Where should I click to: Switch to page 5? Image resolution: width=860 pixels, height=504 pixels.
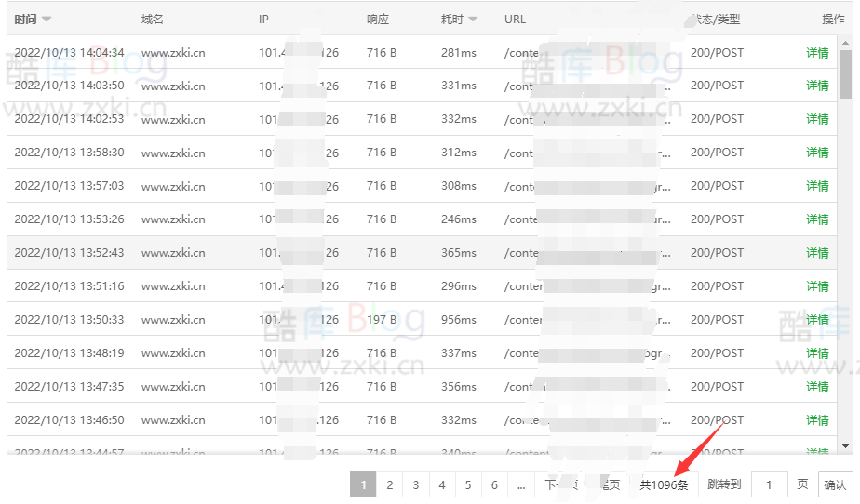[467, 484]
